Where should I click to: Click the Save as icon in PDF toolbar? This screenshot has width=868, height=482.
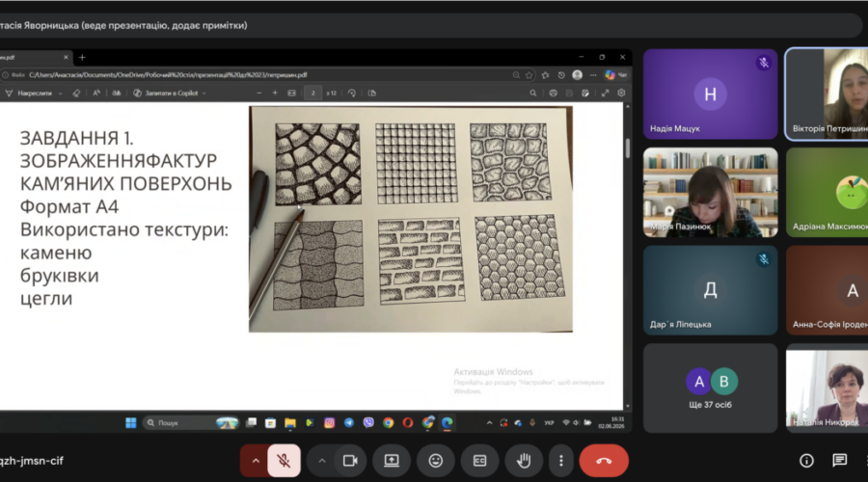585,93
